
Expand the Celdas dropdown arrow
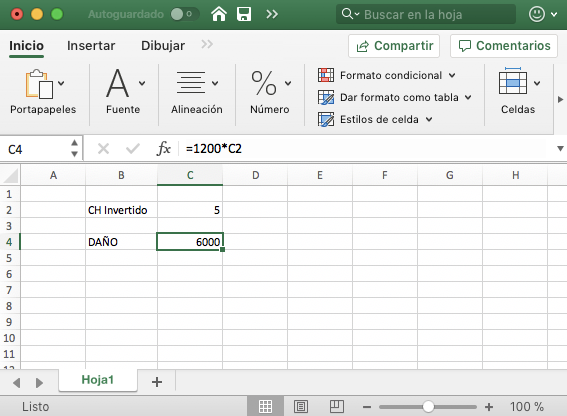(x=537, y=84)
